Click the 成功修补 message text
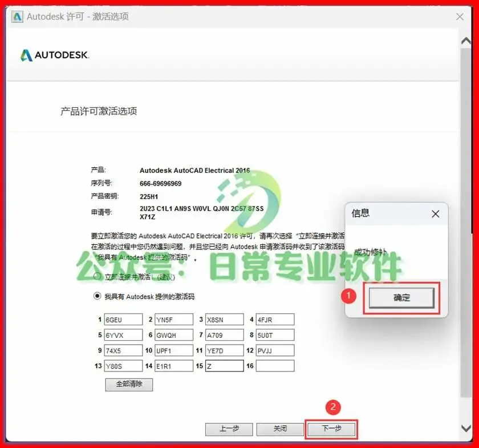The height and width of the screenshot is (448, 479). pyautogui.click(x=371, y=252)
